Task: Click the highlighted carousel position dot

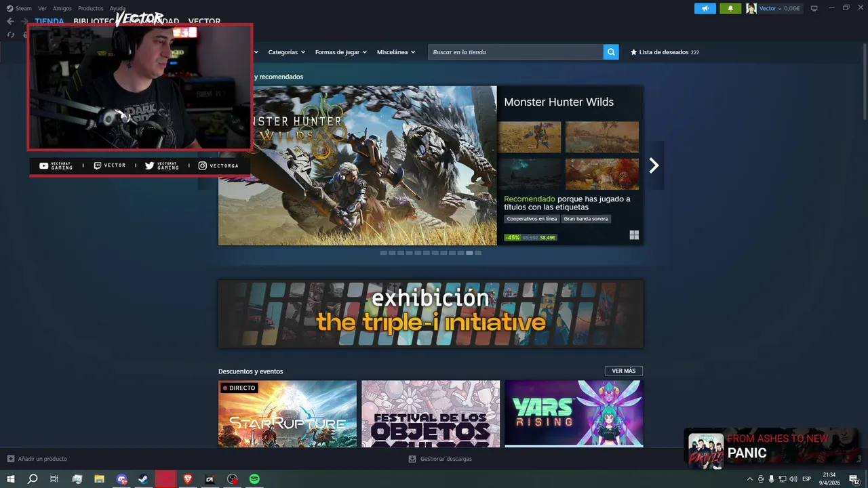Action: (x=469, y=253)
